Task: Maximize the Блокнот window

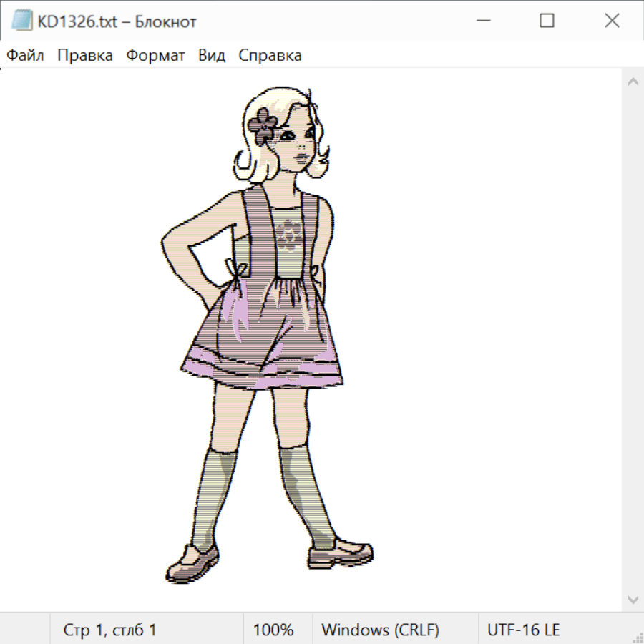Action: tap(547, 21)
